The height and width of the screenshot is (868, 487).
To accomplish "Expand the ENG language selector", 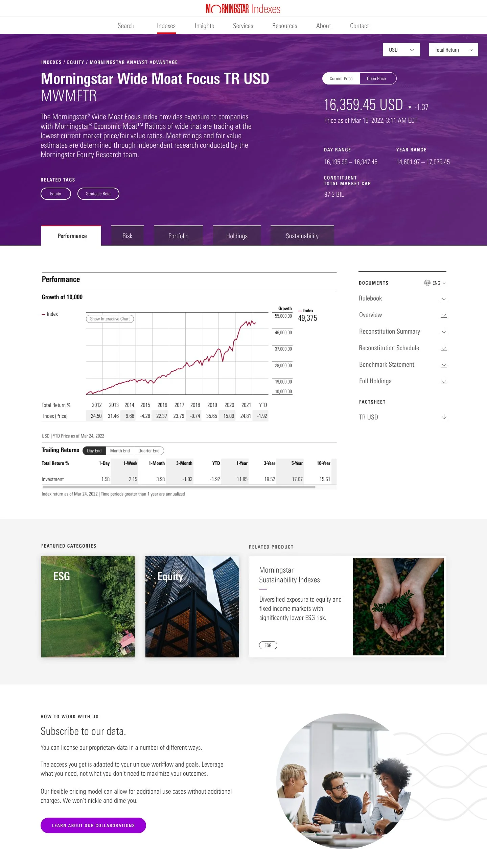I will coord(439,283).
